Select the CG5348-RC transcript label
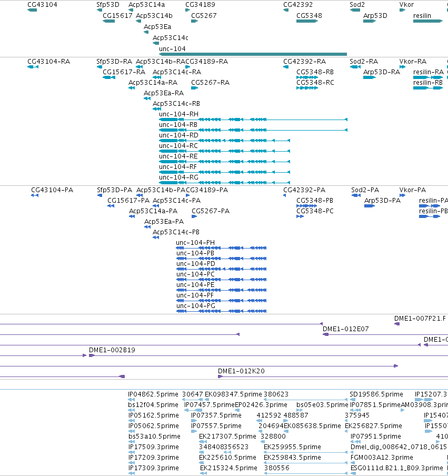448x476 pixels. click(315, 83)
